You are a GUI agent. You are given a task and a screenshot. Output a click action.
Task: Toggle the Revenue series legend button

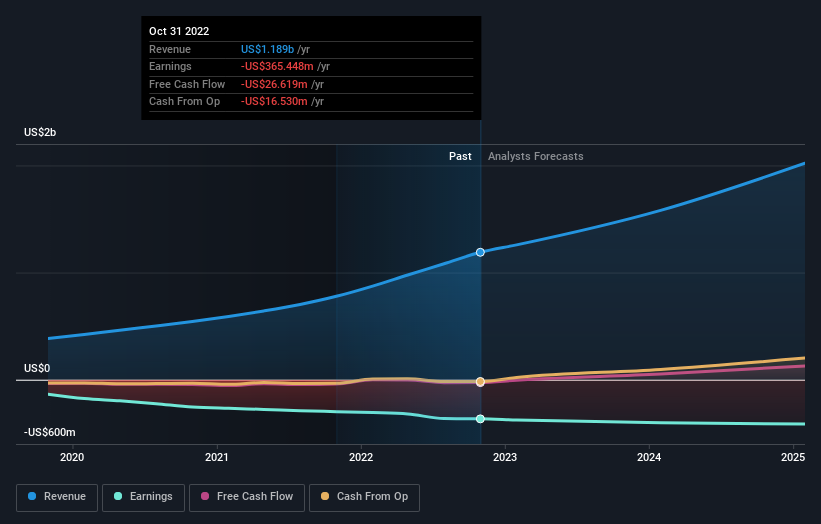coord(57,497)
